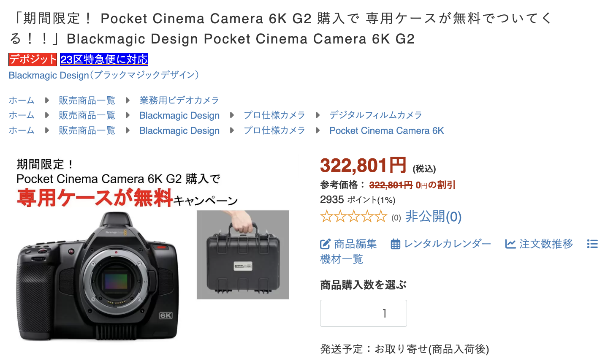Viewport: 608px width, 364px height.
Task: Go to 業務用ビデオカメラ breadcrumb
Action: coord(179,101)
